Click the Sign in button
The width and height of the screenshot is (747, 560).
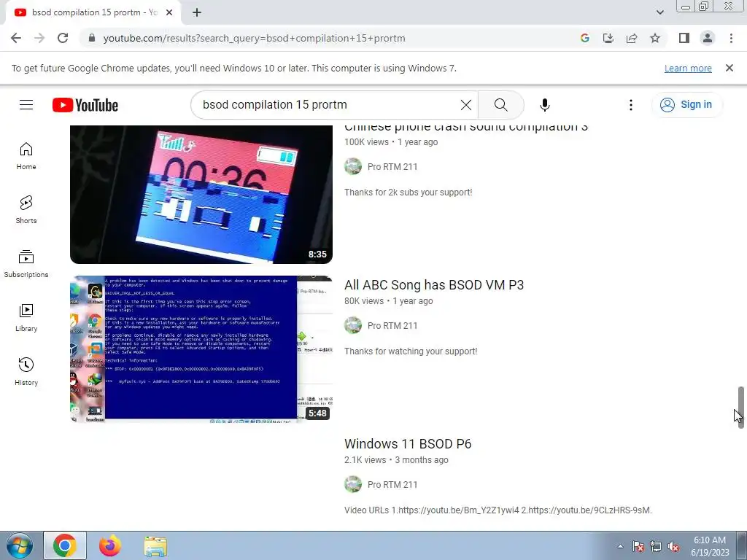click(686, 105)
